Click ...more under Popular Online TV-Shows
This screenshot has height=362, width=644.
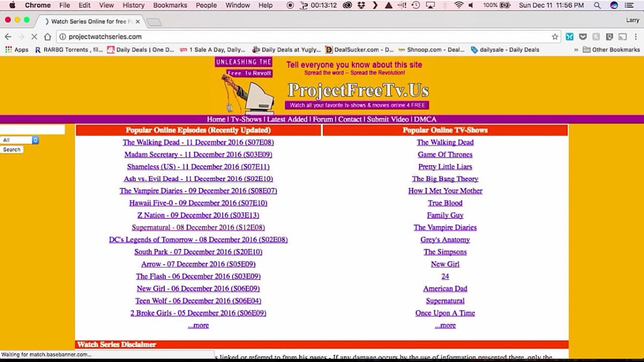pos(445,325)
